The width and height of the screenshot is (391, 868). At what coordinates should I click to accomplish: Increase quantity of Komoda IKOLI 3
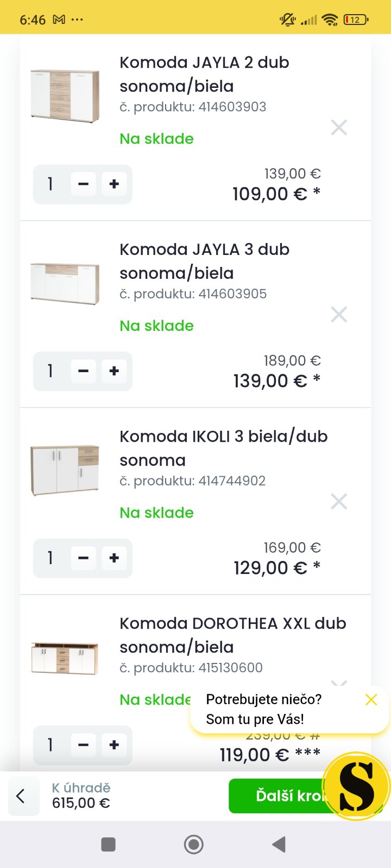[x=114, y=558]
